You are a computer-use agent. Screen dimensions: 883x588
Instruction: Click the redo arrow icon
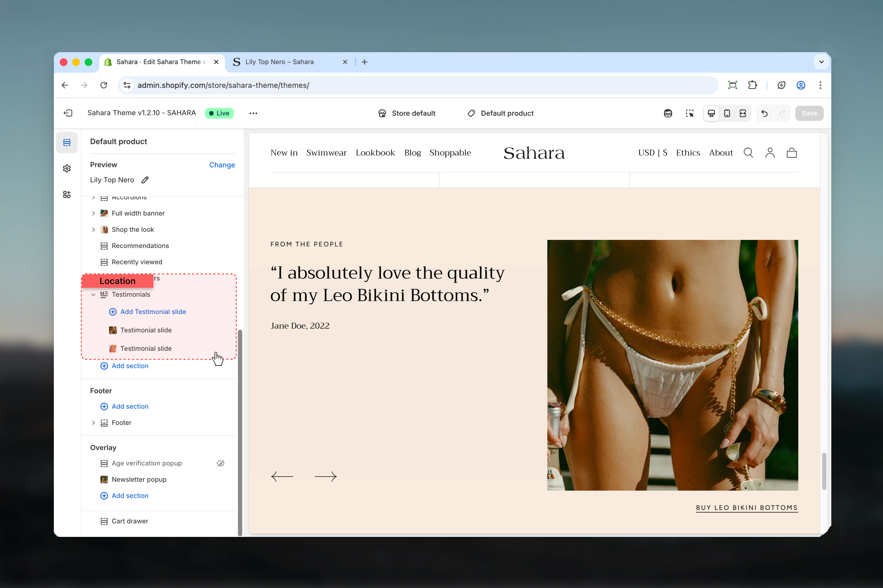[x=782, y=113]
